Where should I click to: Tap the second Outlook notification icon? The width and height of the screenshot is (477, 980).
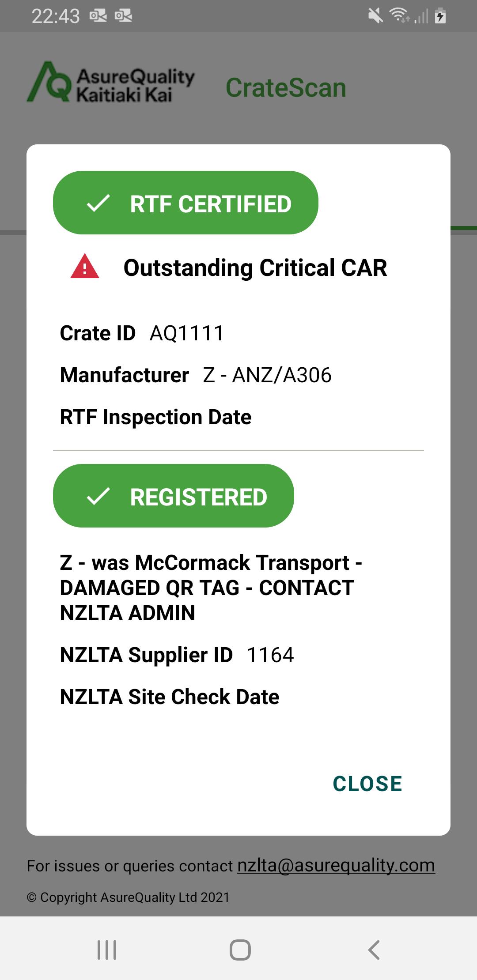coord(123,16)
